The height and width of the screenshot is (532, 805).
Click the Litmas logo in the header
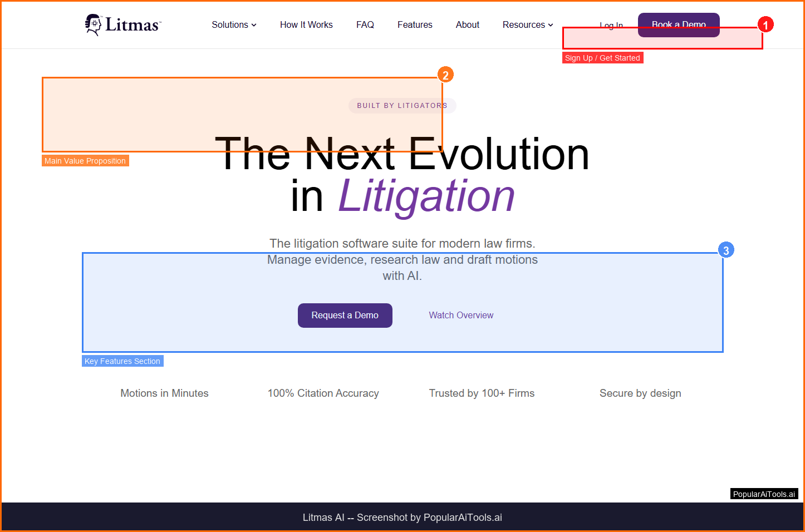(123, 24)
